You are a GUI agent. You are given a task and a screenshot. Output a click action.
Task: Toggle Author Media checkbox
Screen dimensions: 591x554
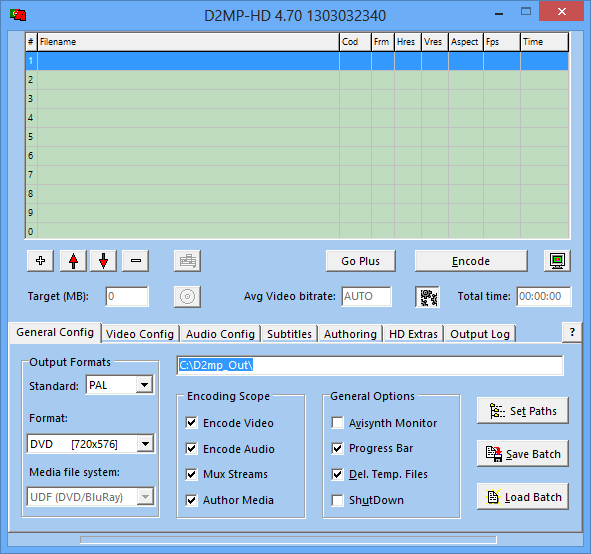[191, 500]
